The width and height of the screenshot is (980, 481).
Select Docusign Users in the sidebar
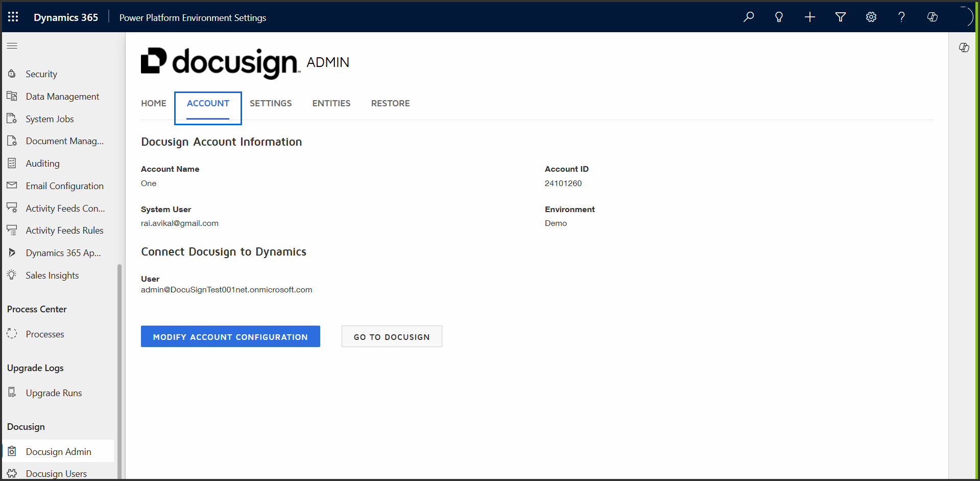56,473
